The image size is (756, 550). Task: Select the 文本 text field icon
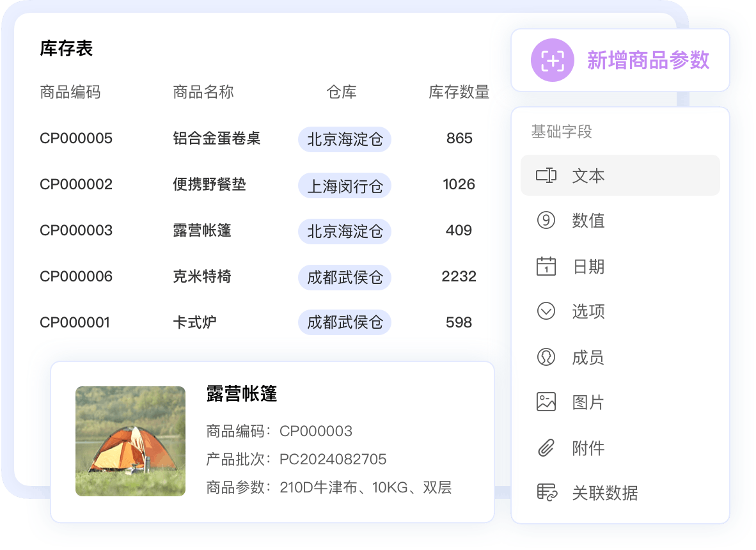[x=546, y=175]
